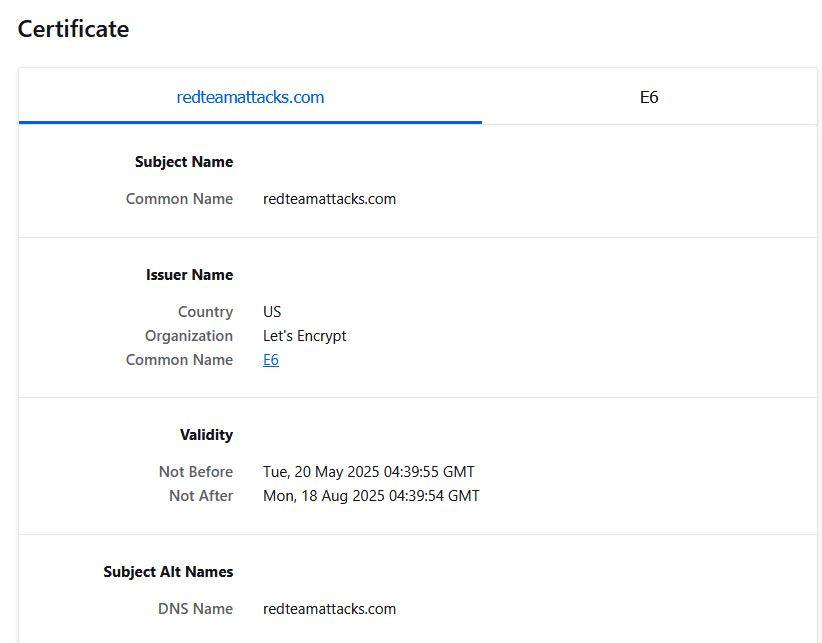Select redteamattacks.com under Subject Name Common Name
822x643 pixels.
329,199
